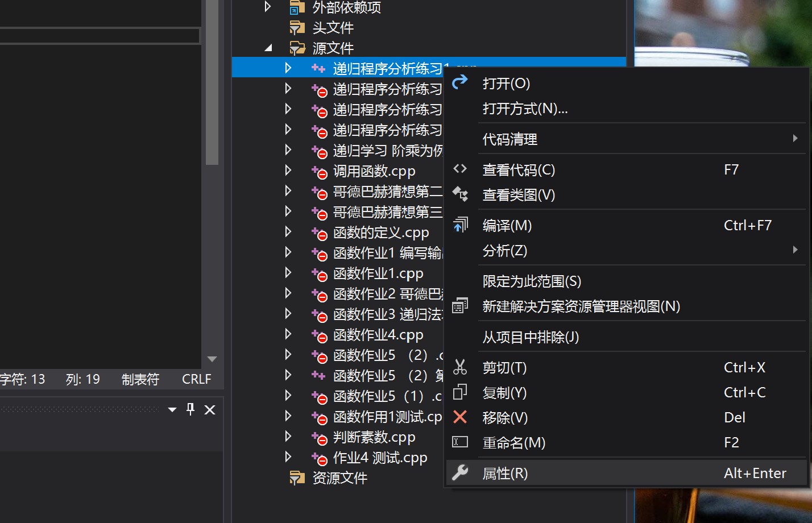Toggle auto-hide with the bottom panel pin
Image resolution: width=812 pixels, height=523 pixels.
coord(190,409)
